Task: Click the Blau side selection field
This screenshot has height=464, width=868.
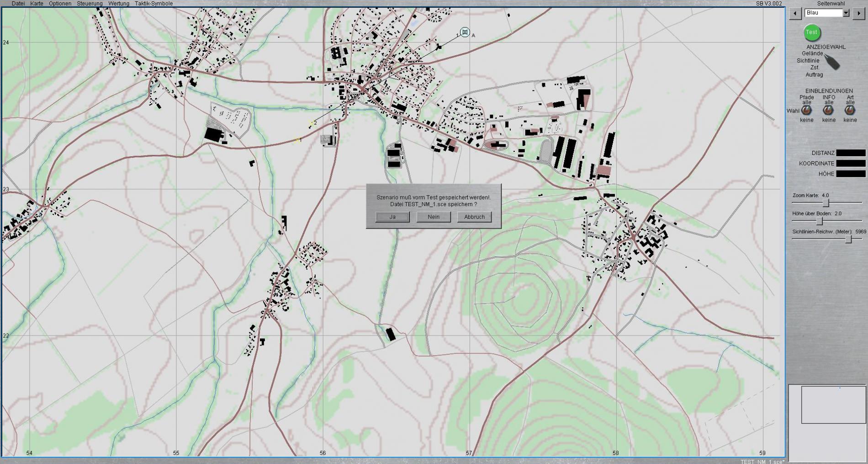Action: (823, 13)
